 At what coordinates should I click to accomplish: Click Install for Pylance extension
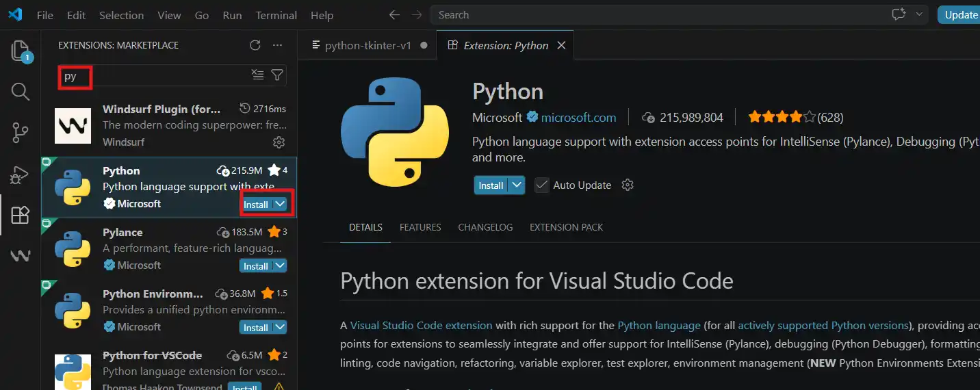click(256, 265)
